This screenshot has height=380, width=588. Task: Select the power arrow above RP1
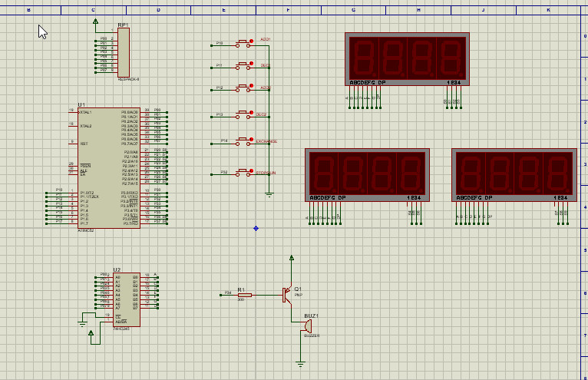(x=96, y=21)
